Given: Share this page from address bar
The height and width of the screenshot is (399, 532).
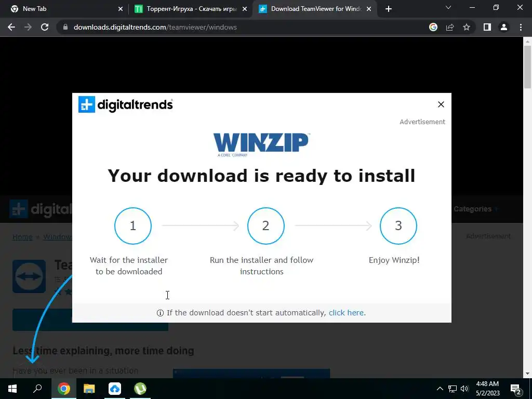Looking at the screenshot, I should [x=450, y=27].
